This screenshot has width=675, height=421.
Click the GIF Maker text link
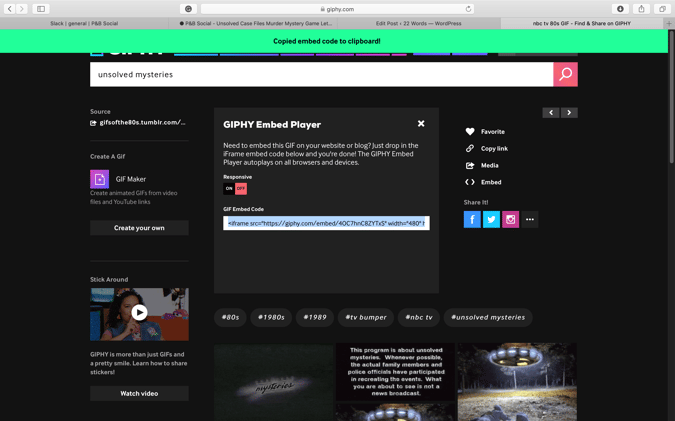131,179
